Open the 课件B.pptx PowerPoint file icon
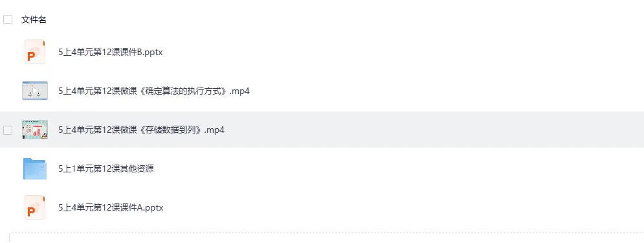644x243 pixels. point(35,52)
